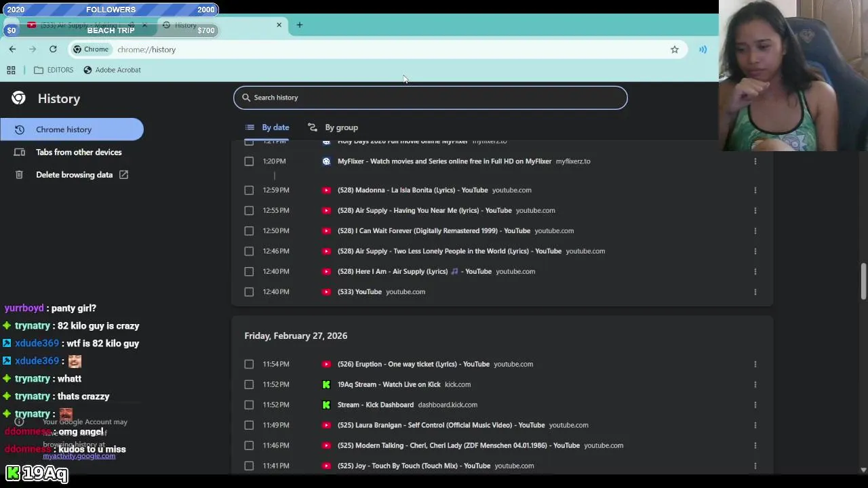Reload the chrome://history page

pyautogui.click(x=53, y=49)
